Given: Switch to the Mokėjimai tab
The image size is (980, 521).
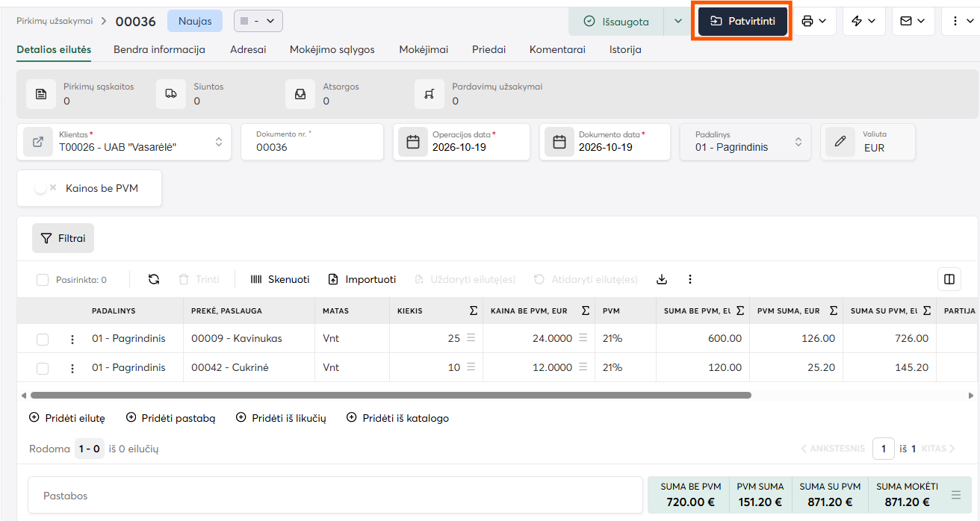Looking at the screenshot, I should [424, 49].
